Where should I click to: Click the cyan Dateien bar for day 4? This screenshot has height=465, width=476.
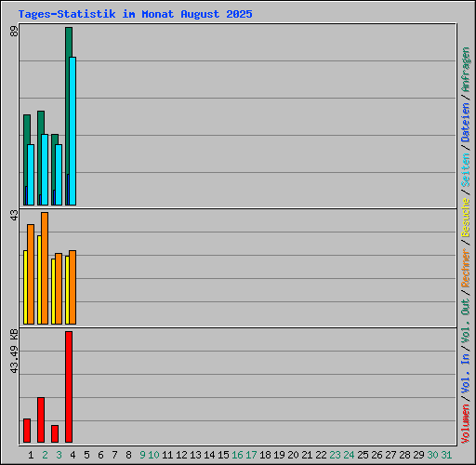(x=73, y=131)
